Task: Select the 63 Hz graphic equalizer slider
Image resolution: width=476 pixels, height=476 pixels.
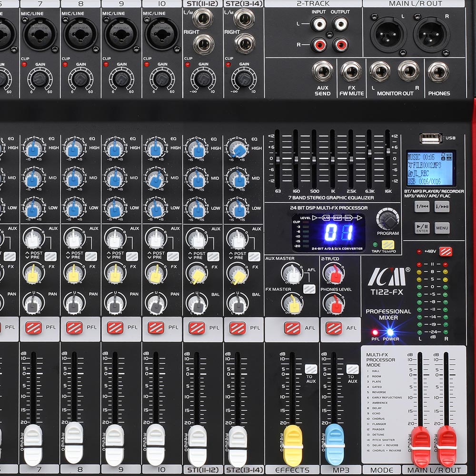Action: (x=278, y=159)
